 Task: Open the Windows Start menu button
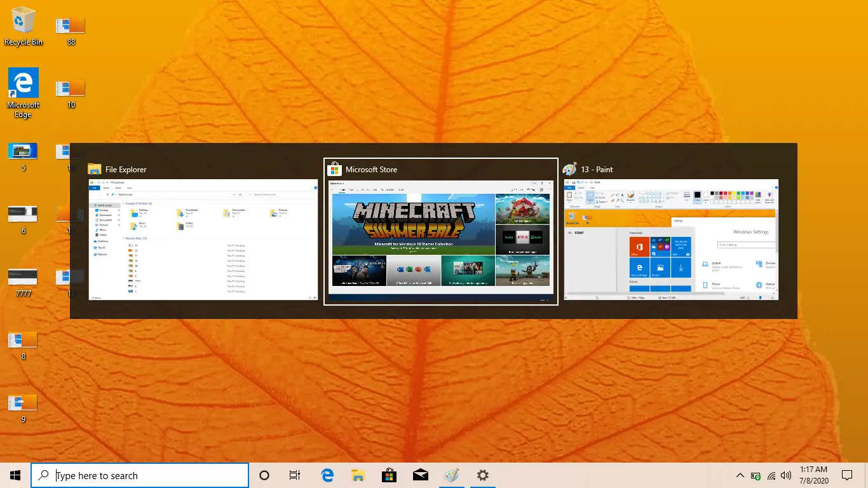(x=15, y=475)
